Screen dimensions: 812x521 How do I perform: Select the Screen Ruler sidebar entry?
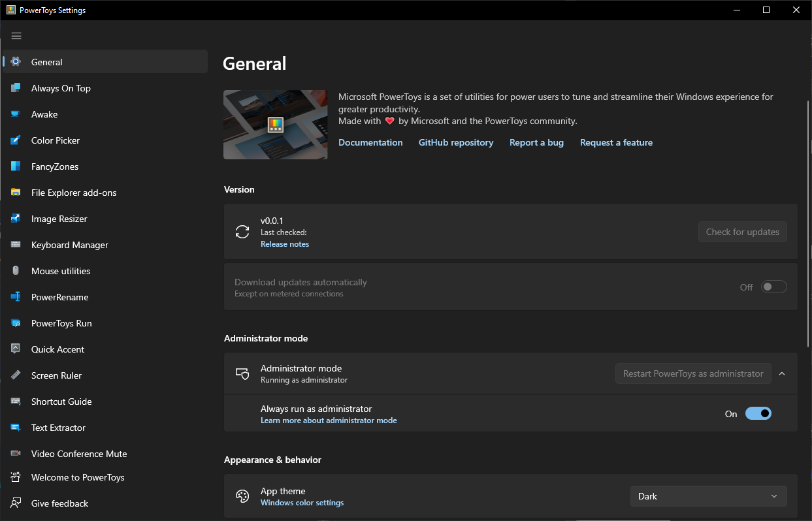(x=105, y=375)
